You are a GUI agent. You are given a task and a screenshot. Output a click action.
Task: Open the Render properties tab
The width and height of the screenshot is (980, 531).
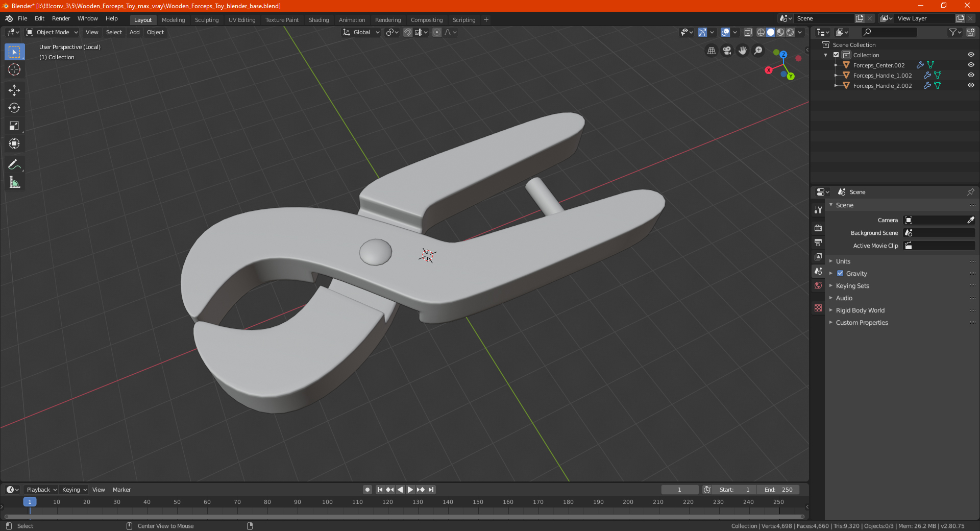click(x=818, y=228)
